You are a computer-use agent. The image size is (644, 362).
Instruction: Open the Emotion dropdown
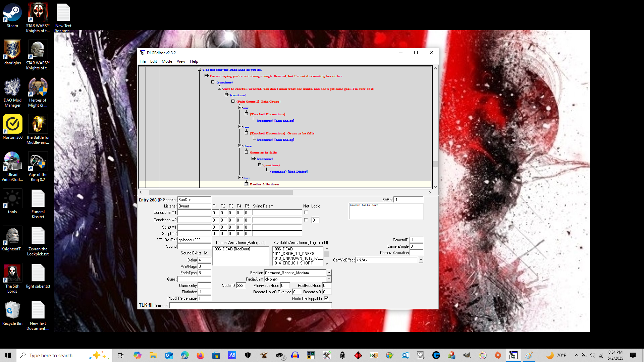(x=329, y=273)
